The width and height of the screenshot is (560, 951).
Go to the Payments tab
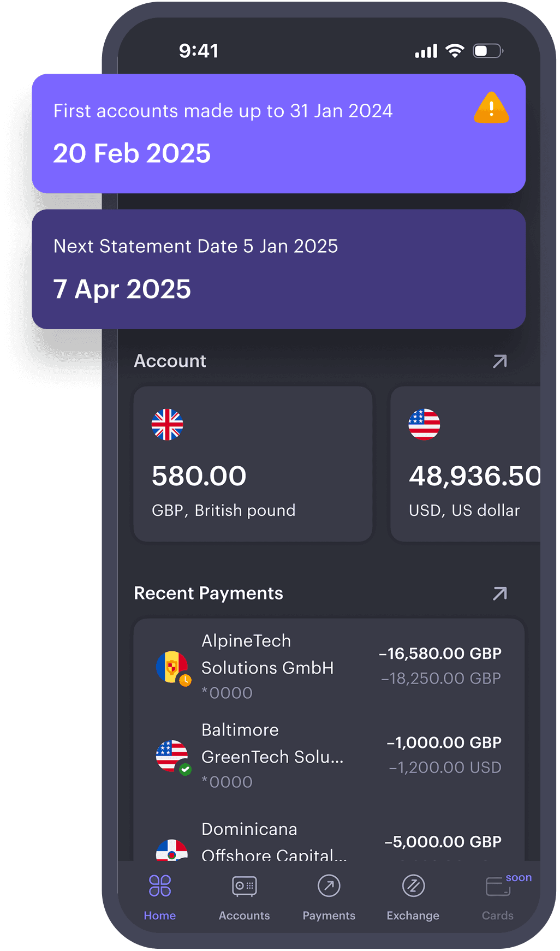(x=329, y=886)
